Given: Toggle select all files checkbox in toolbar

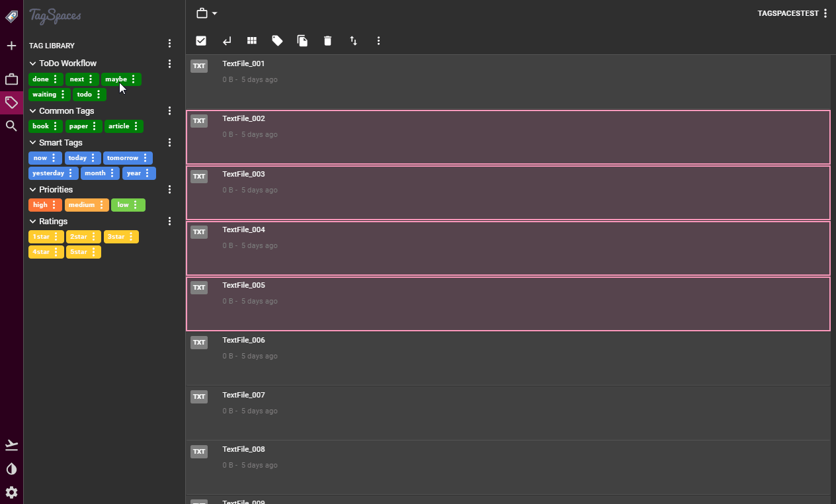Looking at the screenshot, I should point(201,41).
